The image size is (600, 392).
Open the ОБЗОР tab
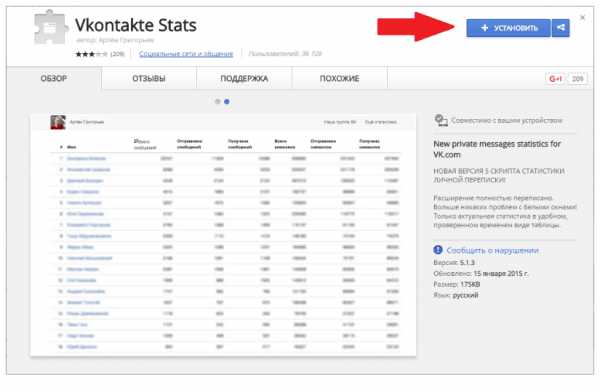[54, 78]
